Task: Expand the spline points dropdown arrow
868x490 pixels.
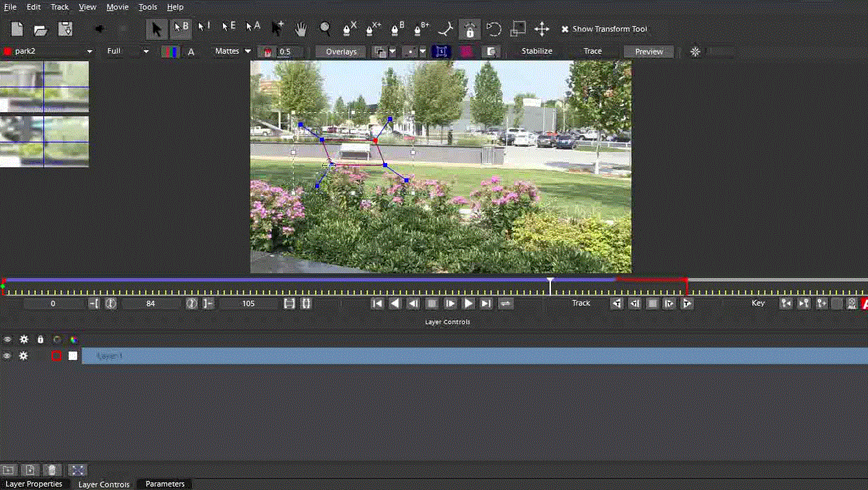Action: click(x=422, y=52)
